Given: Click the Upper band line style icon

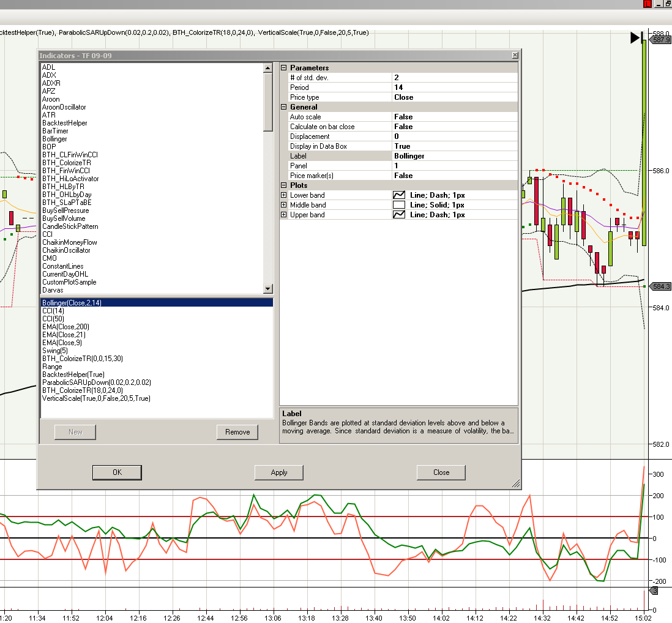Looking at the screenshot, I should coord(399,215).
